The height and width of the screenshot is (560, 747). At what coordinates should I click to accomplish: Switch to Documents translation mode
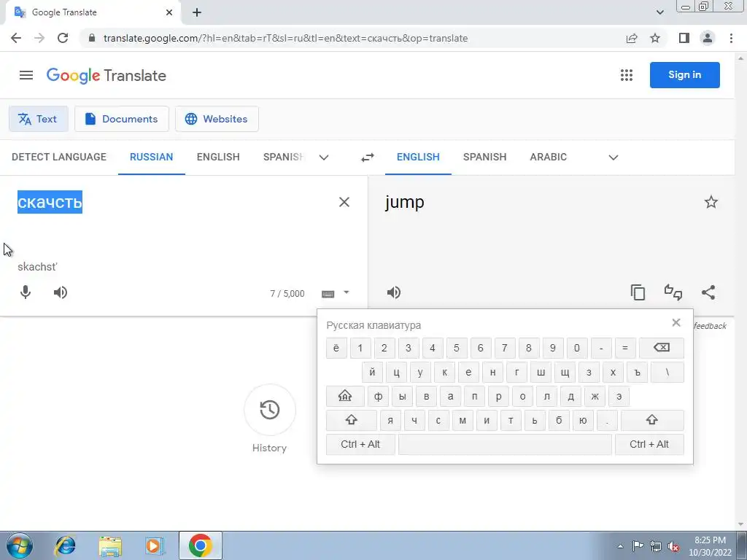122,119
